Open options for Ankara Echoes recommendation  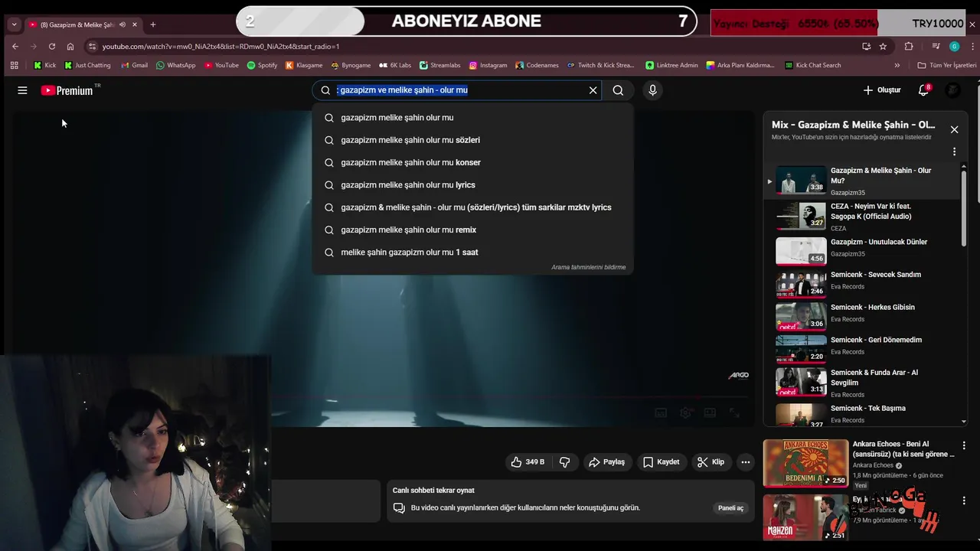tap(964, 445)
